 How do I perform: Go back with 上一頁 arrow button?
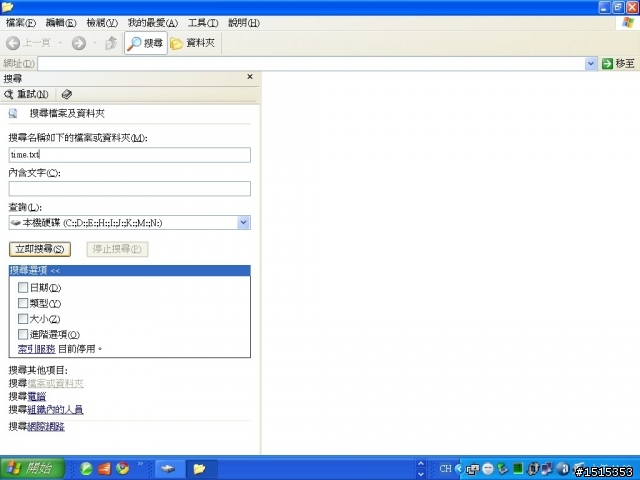(x=28, y=43)
